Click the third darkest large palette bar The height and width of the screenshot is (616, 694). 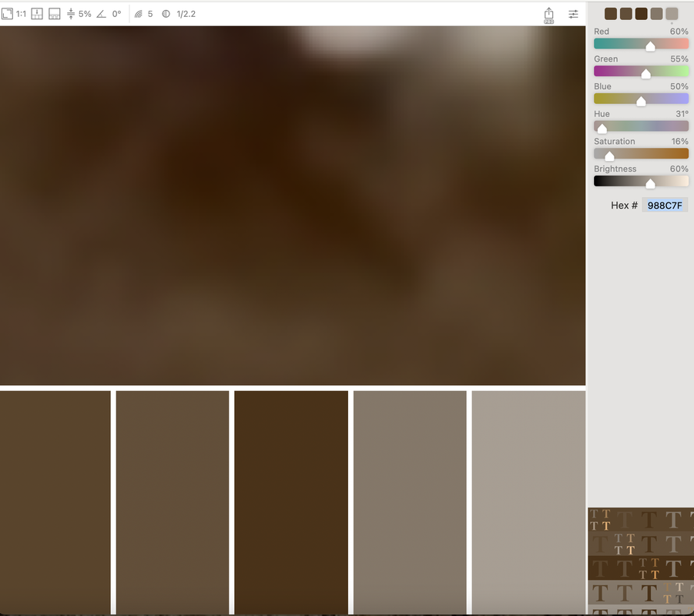[291, 502]
